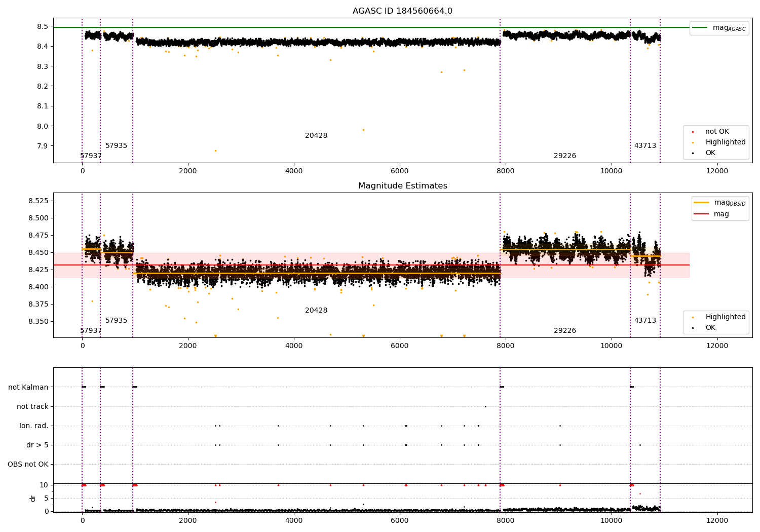Click OBSID label 20428 in Magnitude Estimates plot
The height and width of the screenshot is (532, 760).
[x=316, y=311]
